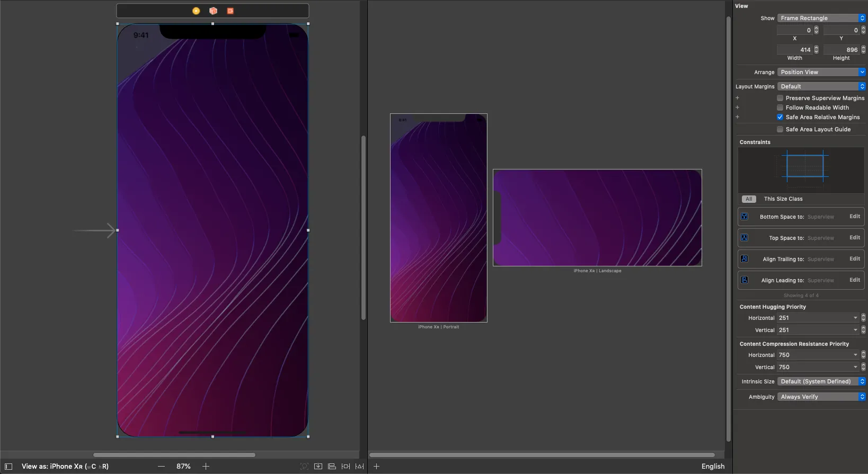
Task: Click the inspector panel vertical scrollbar
Action: point(729,228)
